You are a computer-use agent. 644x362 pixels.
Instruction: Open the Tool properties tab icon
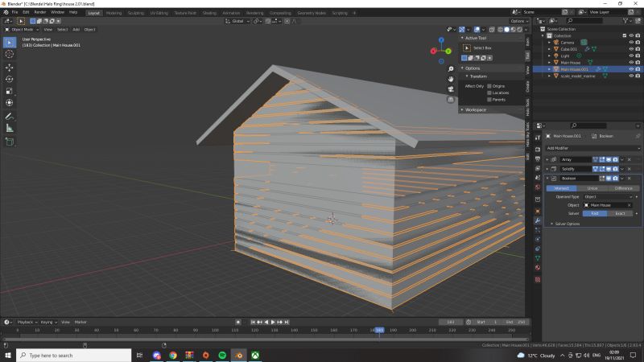538,138
